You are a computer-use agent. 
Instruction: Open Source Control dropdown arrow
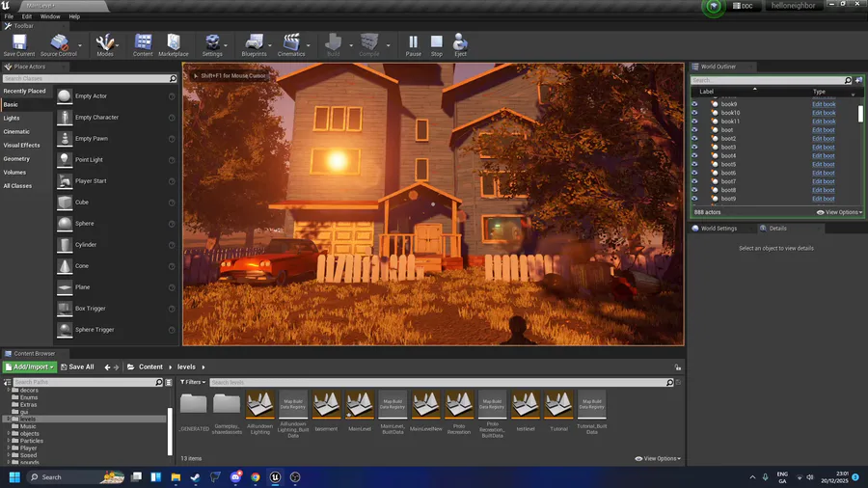click(x=80, y=45)
